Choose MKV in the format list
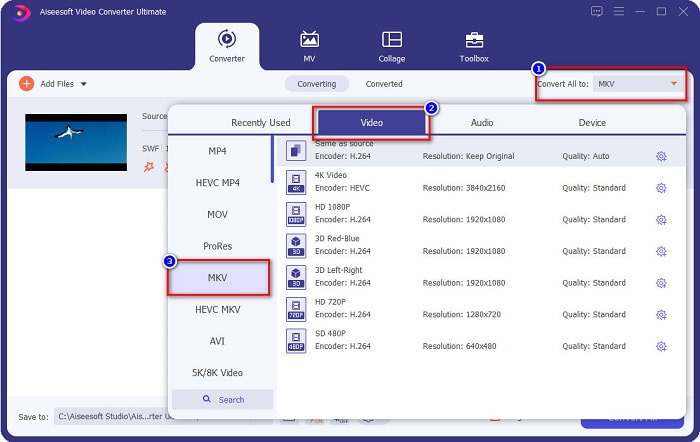The width and height of the screenshot is (700, 442). pyautogui.click(x=217, y=278)
